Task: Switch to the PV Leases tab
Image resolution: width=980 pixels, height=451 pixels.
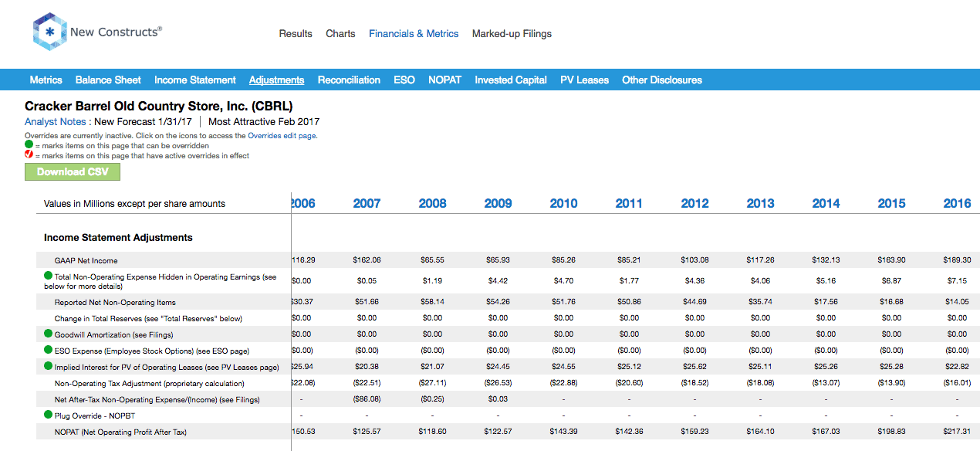Action: (584, 80)
